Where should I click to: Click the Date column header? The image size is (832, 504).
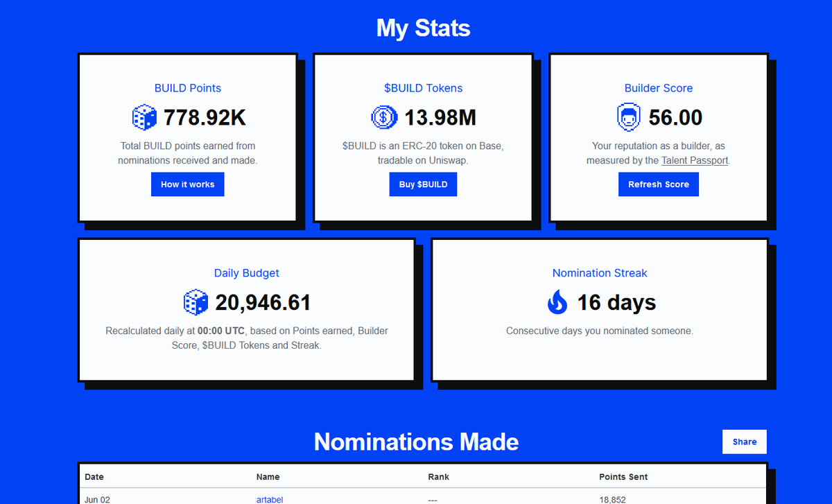pos(94,477)
